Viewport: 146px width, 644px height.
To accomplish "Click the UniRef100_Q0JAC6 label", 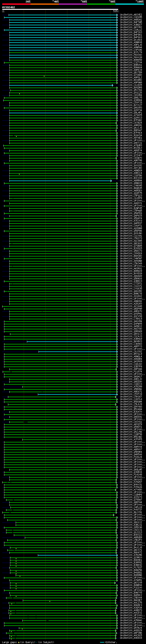I will coord(131,40).
